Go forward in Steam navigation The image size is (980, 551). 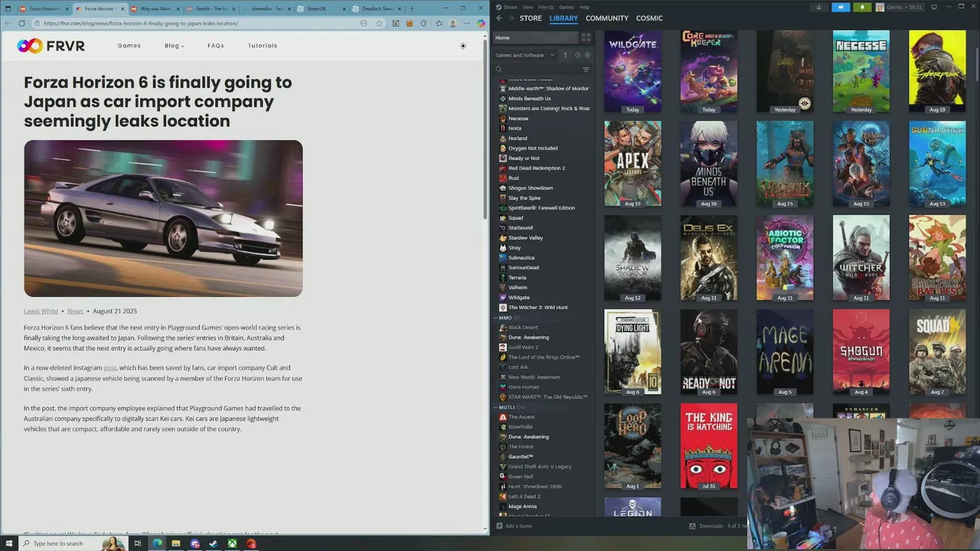point(511,18)
